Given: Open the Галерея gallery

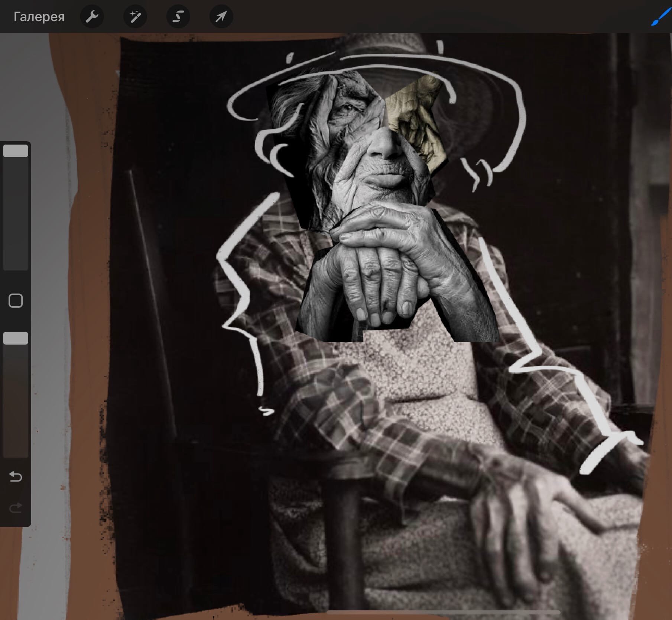Looking at the screenshot, I should point(39,17).
